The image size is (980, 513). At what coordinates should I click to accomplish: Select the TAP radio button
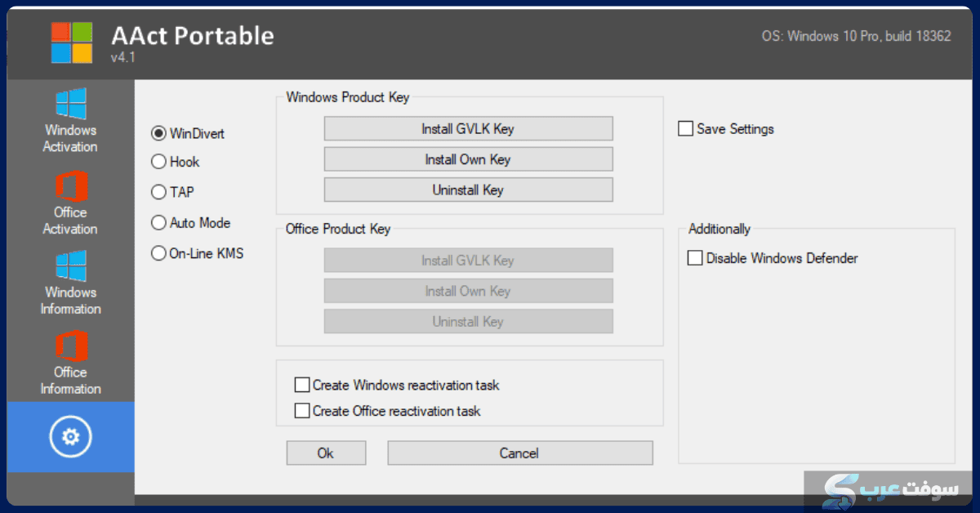pos(158,192)
